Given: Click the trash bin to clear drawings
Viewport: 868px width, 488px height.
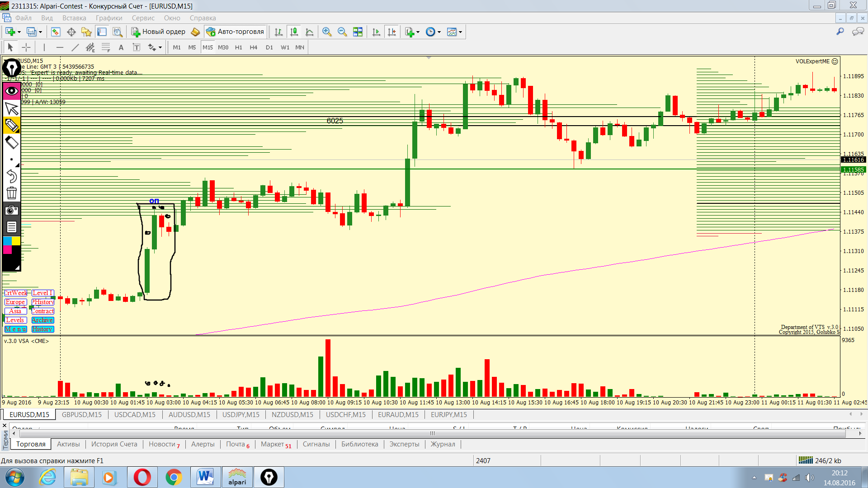Looking at the screenshot, I should 11,193.
